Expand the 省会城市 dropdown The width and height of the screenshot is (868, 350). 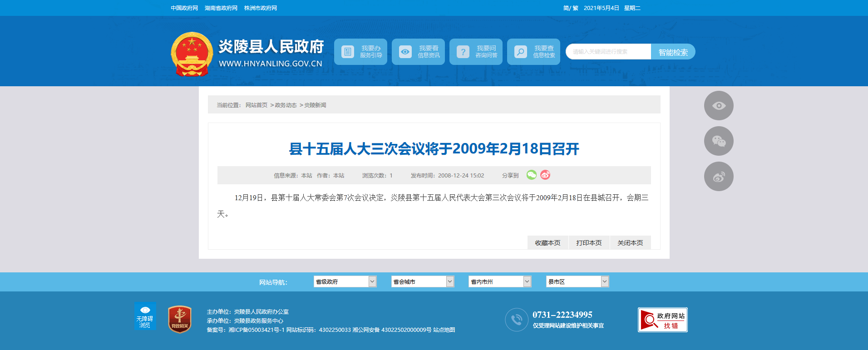[x=423, y=281]
